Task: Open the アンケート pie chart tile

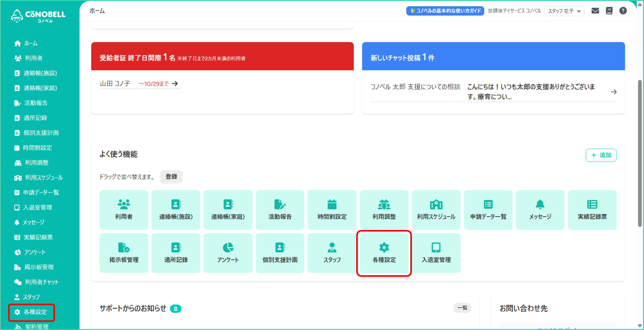Action: tap(228, 253)
